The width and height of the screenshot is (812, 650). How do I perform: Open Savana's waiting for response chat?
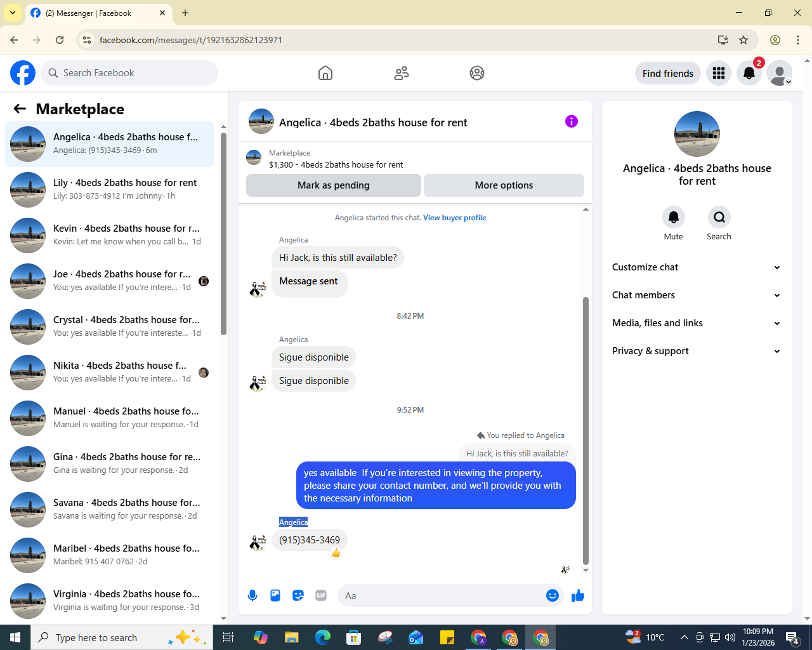[x=109, y=509]
